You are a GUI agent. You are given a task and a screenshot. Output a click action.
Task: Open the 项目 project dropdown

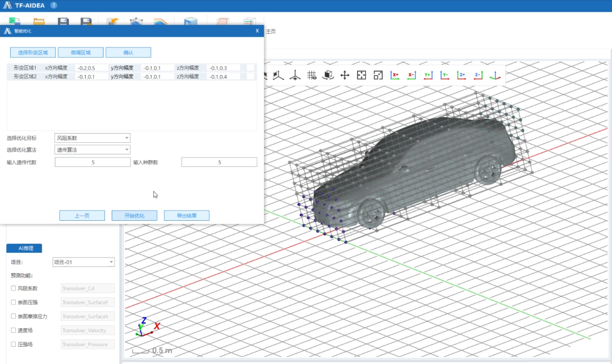click(84, 262)
